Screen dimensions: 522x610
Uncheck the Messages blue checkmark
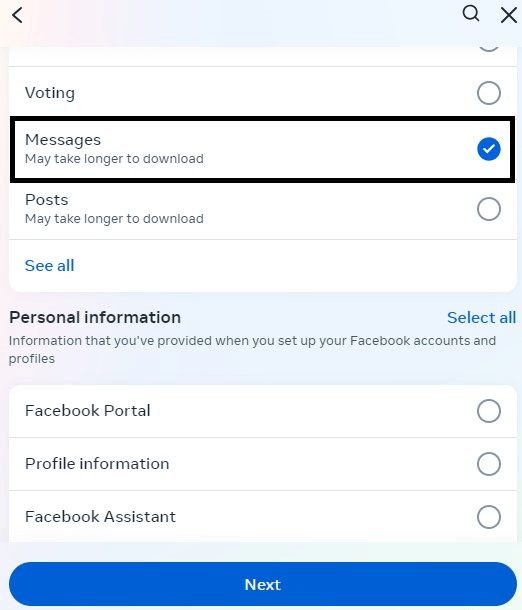point(489,149)
